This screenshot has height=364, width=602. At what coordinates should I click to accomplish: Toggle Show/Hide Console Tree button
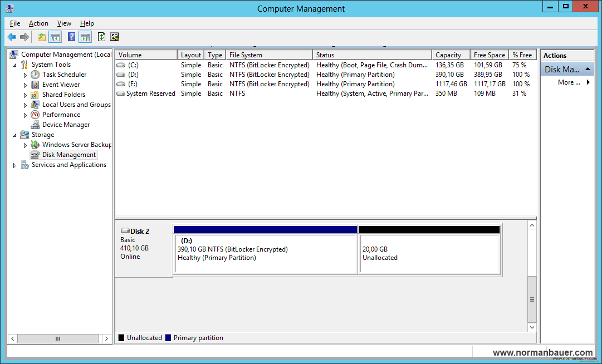point(55,37)
